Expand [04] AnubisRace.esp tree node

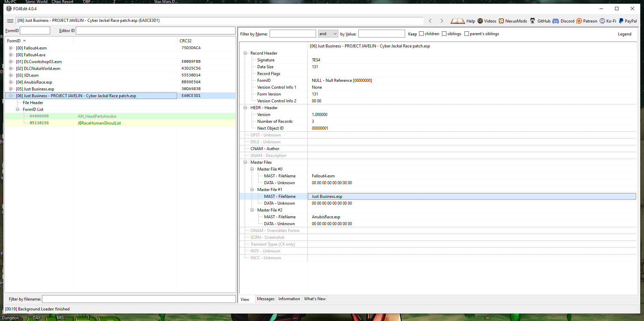click(x=11, y=82)
